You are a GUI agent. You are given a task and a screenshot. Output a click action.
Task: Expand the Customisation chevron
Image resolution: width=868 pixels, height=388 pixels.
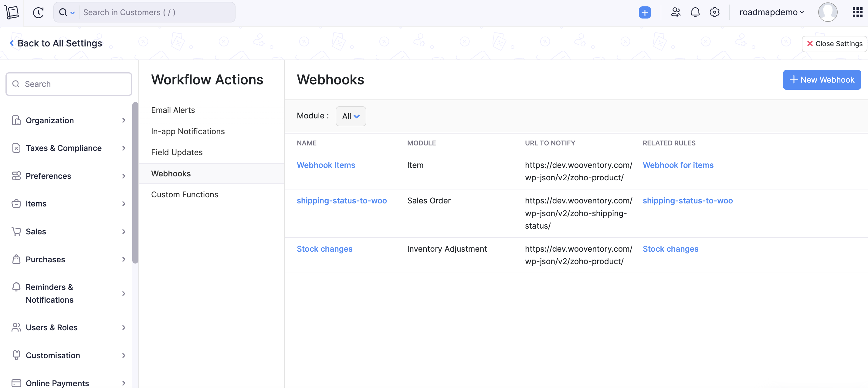(124, 356)
